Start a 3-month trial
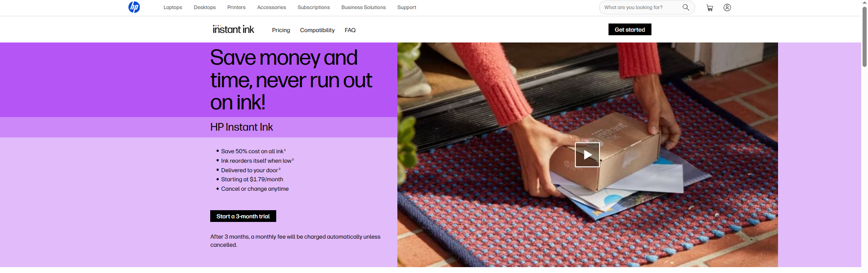This screenshot has width=868, height=273. 243,216
